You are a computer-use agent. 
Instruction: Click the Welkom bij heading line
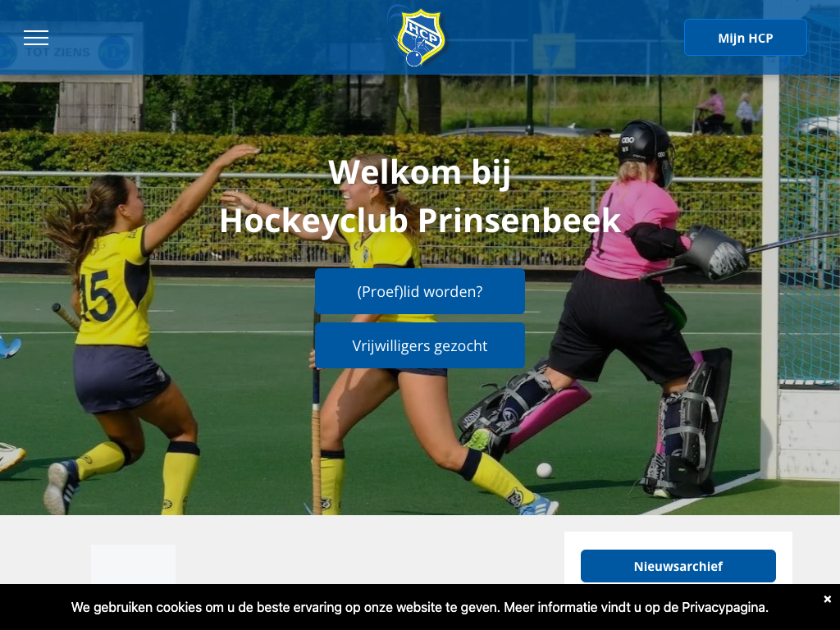[x=419, y=172]
